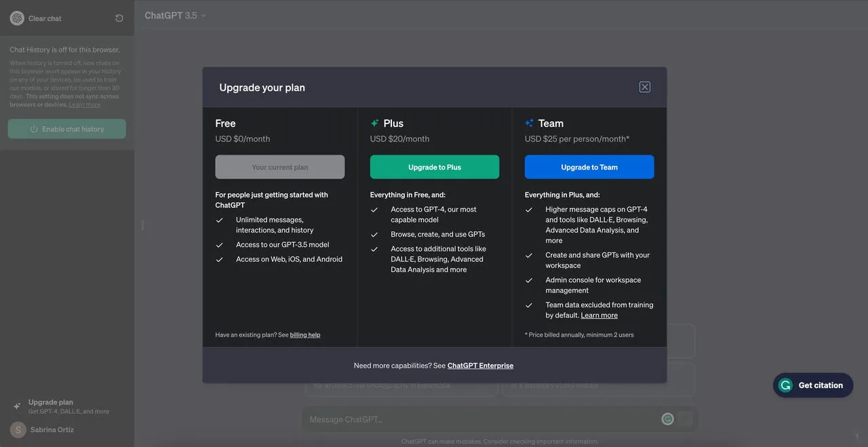868x447 pixels.
Task: Click the Get citation Grammarly button
Action: 812,385
